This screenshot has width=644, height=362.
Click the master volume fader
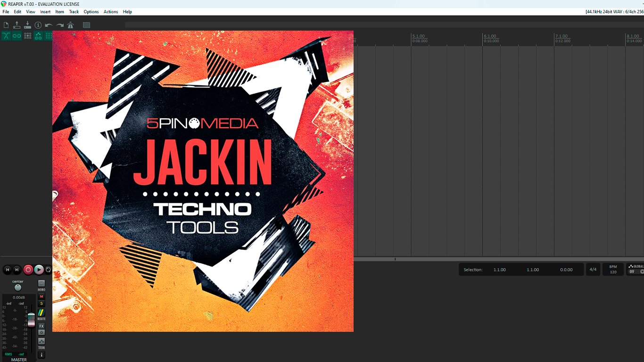(x=31, y=320)
